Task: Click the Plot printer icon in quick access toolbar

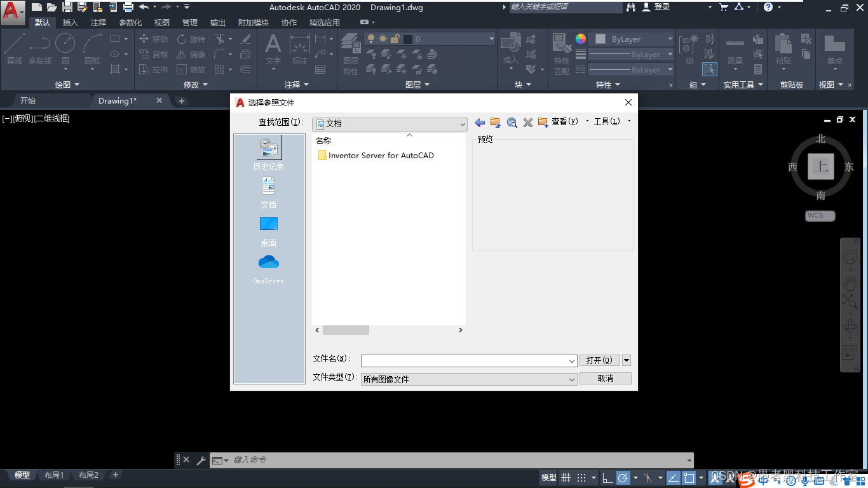Action: (128, 7)
